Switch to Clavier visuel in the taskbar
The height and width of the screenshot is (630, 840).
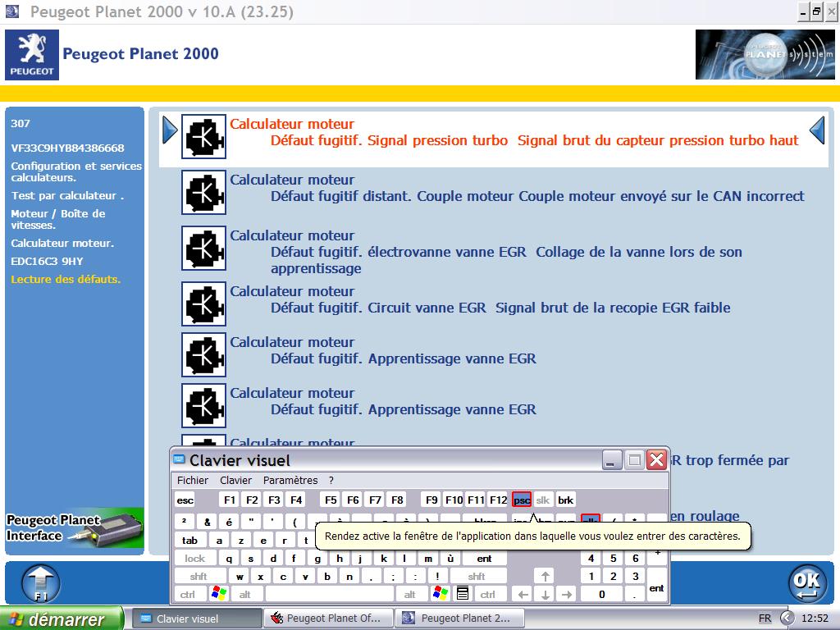(196, 619)
